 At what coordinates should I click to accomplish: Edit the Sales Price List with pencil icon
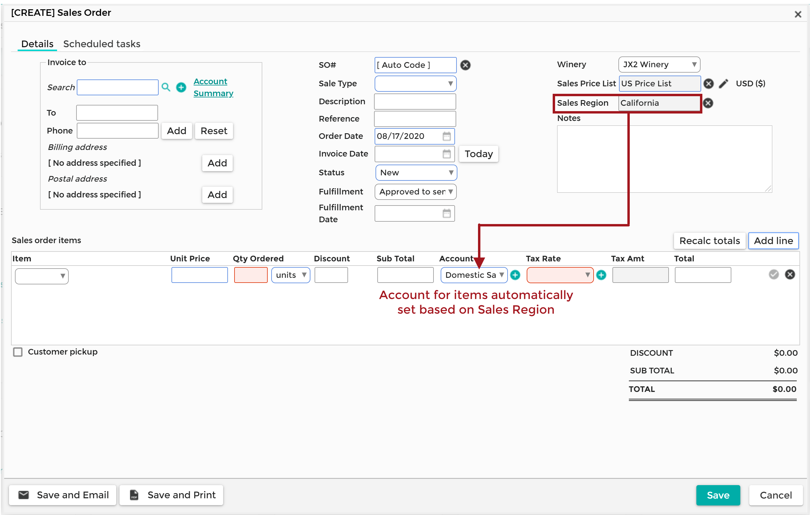pyautogui.click(x=723, y=84)
